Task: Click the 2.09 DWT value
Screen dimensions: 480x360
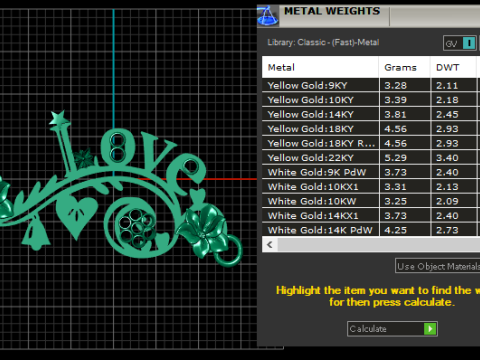Action: click(x=447, y=201)
